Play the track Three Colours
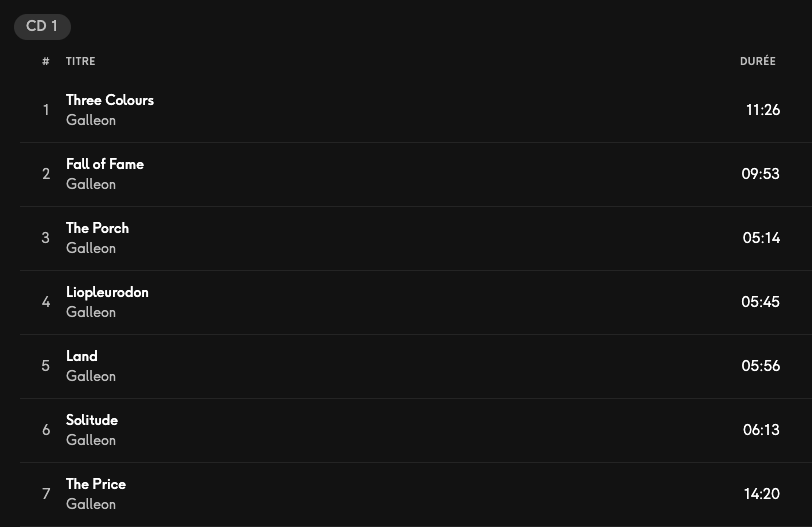Viewport: 812px width, 527px height. [x=110, y=100]
